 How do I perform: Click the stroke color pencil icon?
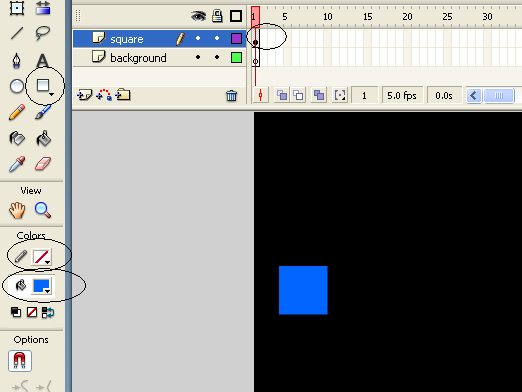tap(21, 256)
